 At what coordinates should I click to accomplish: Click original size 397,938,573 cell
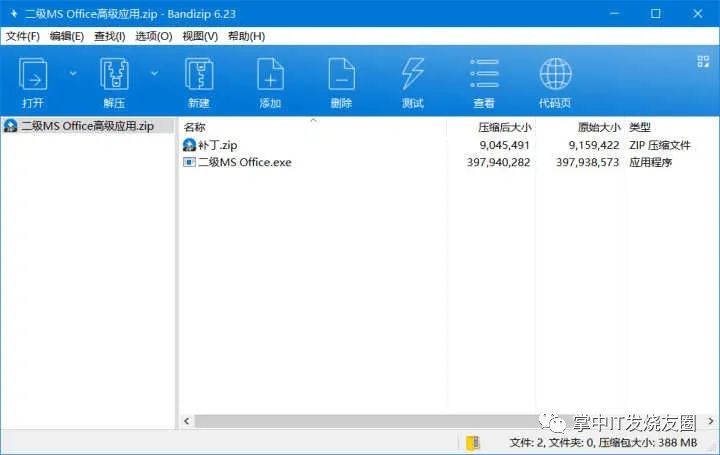click(x=588, y=162)
